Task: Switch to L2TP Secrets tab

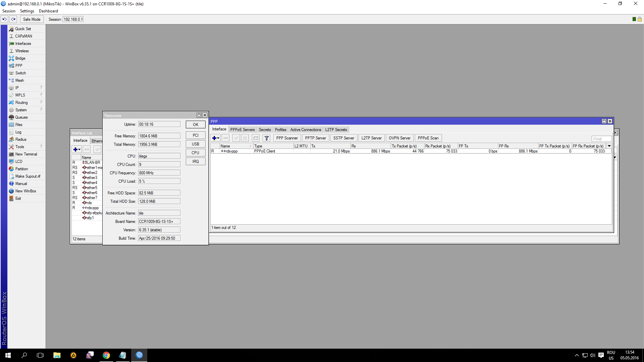Action: 336,130
